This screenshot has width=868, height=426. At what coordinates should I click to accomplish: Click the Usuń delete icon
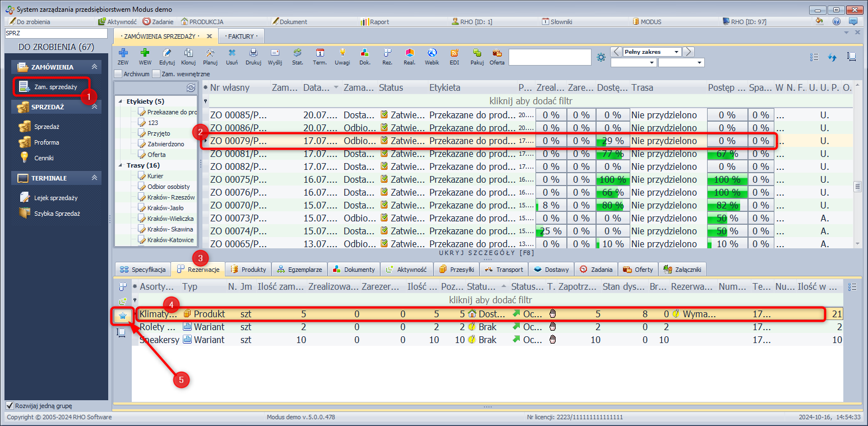coord(232,53)
